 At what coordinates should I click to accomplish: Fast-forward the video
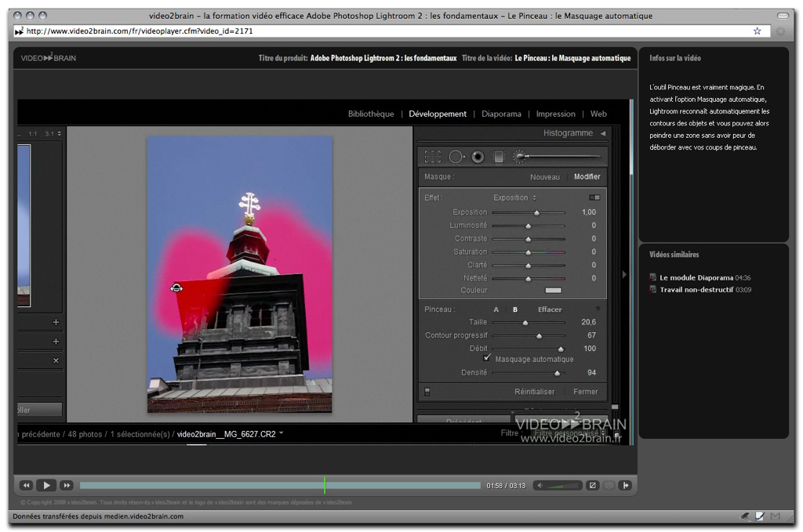click(x=67, y=485)
